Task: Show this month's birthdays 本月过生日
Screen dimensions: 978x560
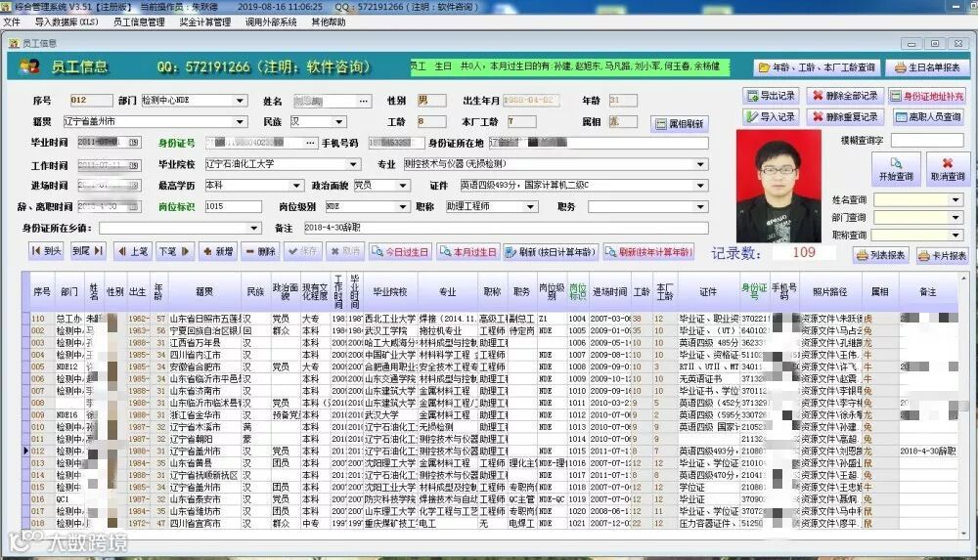Action: (467, 252)
